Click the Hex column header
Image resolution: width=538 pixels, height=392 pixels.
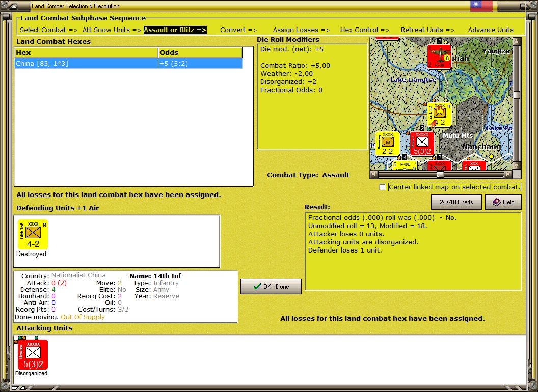[x=86, y=52]
